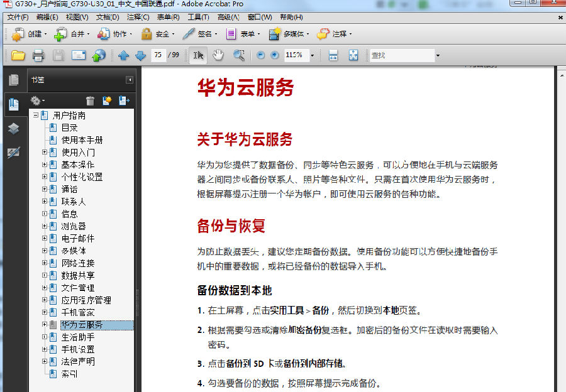This screenshot has width=566, height=392.
Task: Open the 创建 (Create PDF) tool
Action: point(25,34)
